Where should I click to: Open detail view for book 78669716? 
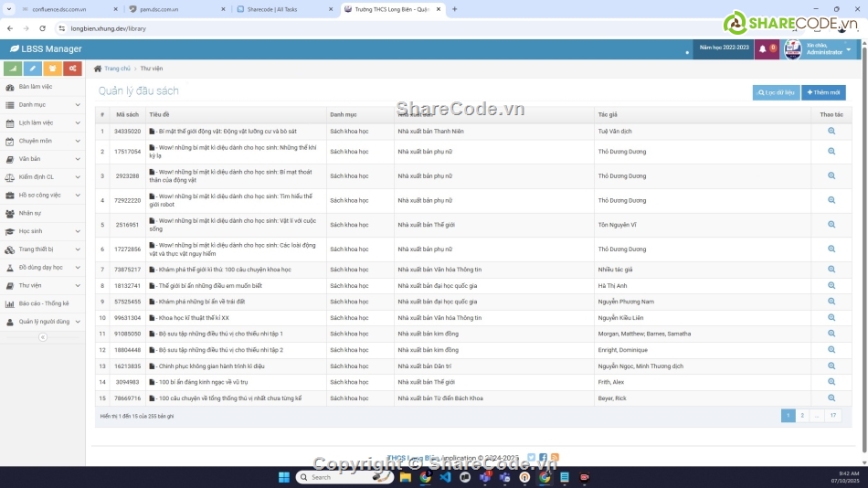click(831, 398)
